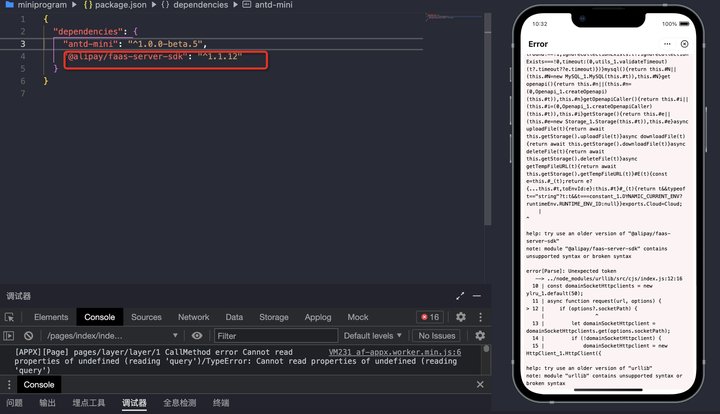Click the No Issues button

click(437, 336)
